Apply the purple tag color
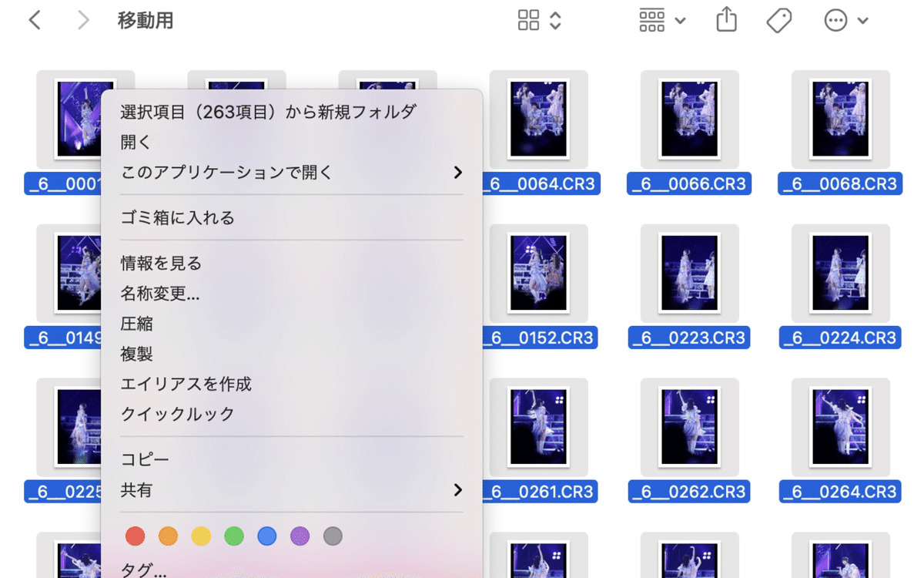The width and height of the screenshot is (924, 578). [x=300, y=536]
